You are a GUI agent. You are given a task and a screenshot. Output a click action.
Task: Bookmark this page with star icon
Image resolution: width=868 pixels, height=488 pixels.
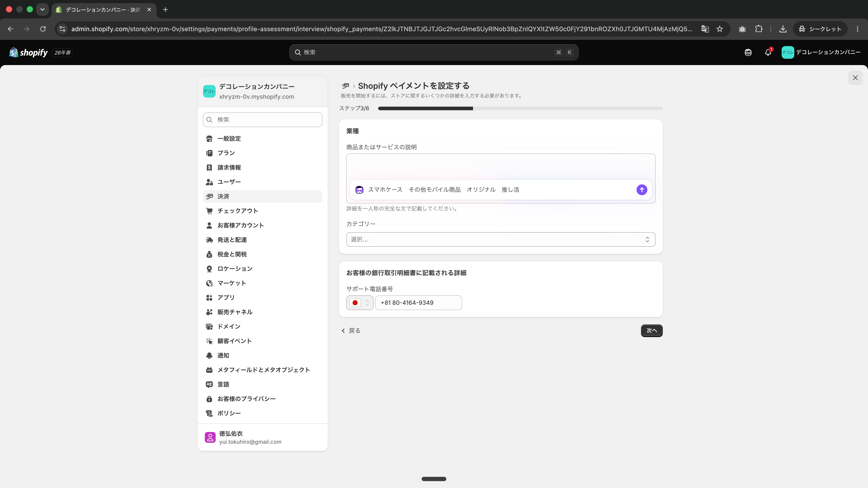tap(720, 29)
